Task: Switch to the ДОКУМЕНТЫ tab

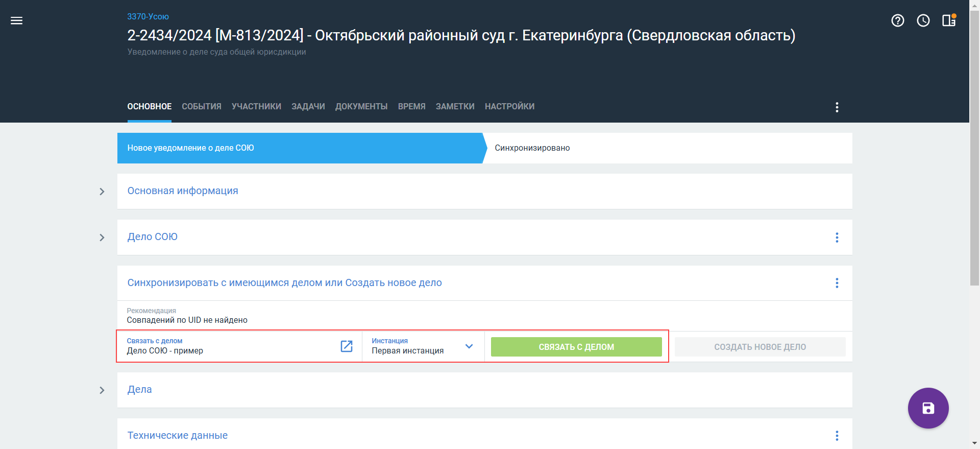Action: coord(361,106)
